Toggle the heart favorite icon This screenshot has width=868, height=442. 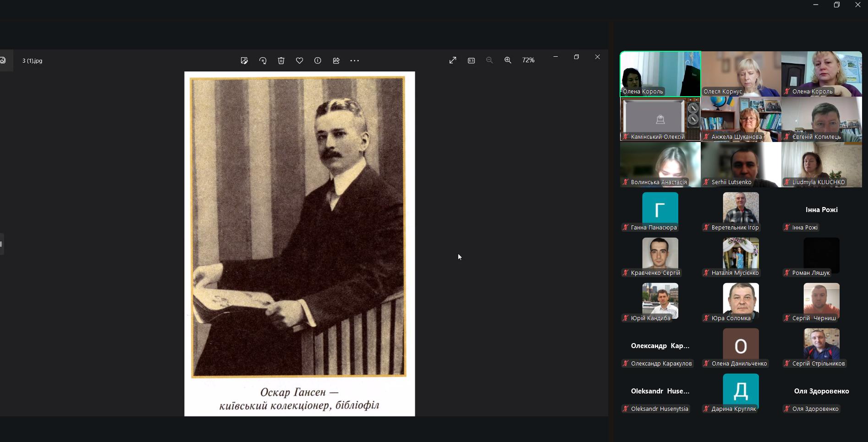pyautogui.click(x=299, y=60)
